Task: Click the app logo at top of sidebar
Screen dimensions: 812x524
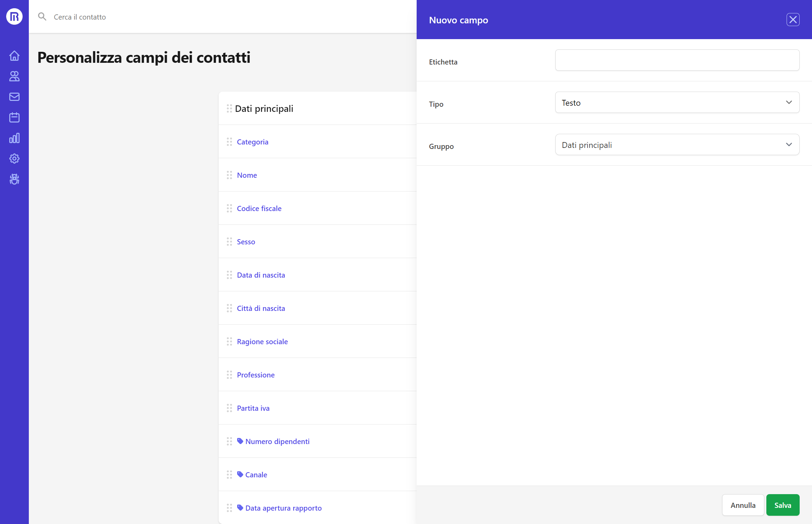Action: [14, 16]
